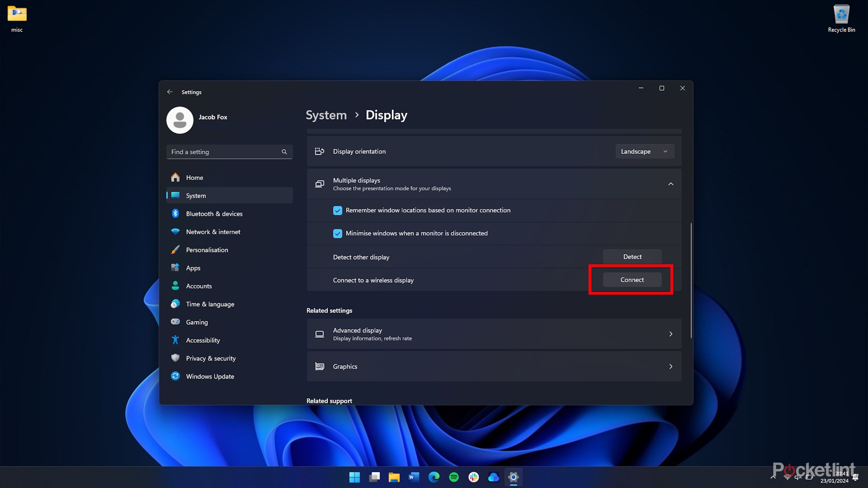868x488 pixels.
Task: Open File Explorer from the taskbar
Action: 394,477
